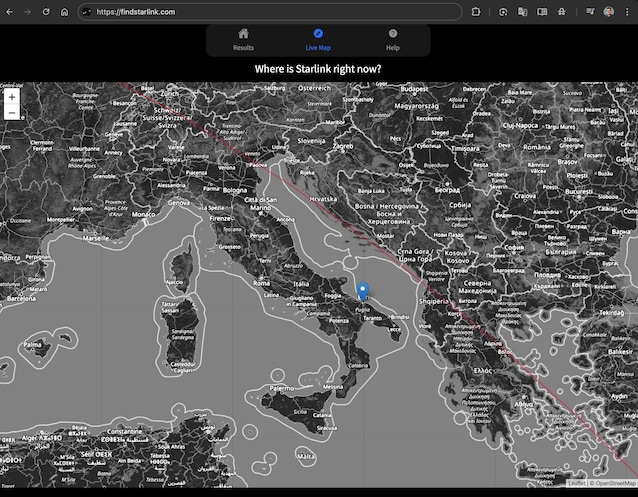
Task: Click the Palma map label
Action: [32, 344]
